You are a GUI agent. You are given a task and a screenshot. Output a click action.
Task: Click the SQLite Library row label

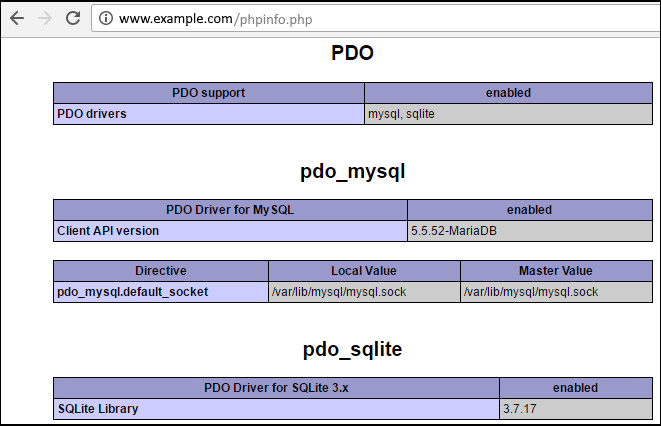[x=98, y=408]
